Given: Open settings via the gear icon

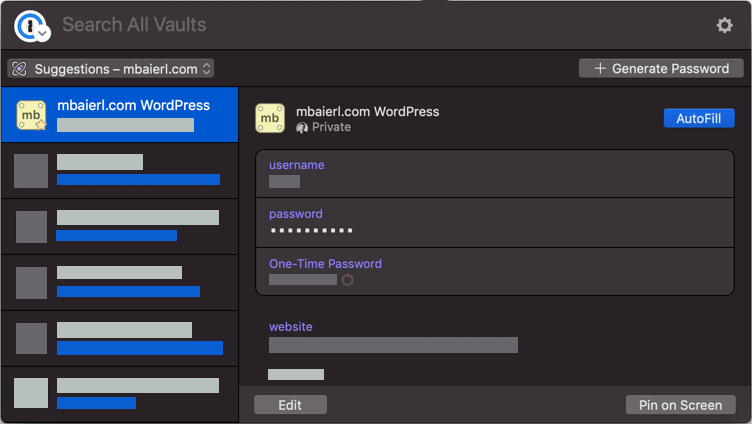Looking at the screenshot, I should [724, 25].
